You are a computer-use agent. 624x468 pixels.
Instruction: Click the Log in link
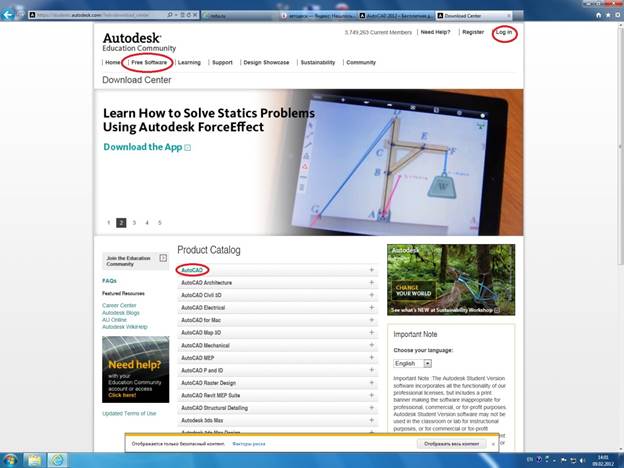pyautogui.click(x=504, y=32)
